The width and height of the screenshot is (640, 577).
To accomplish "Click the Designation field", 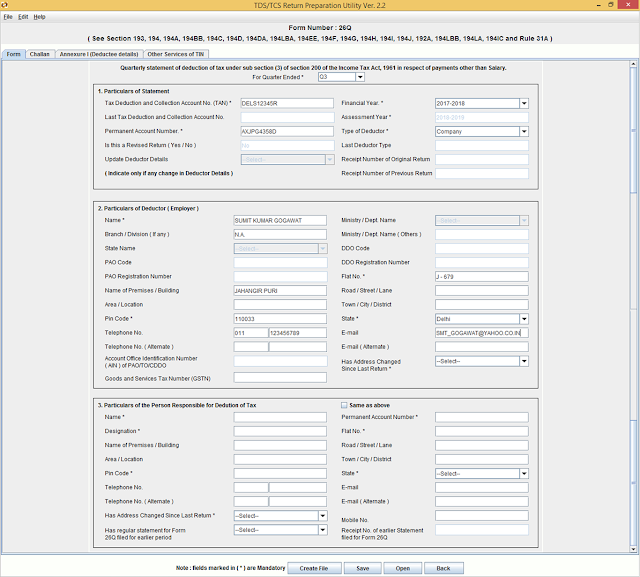I will [x=280, y=431].
